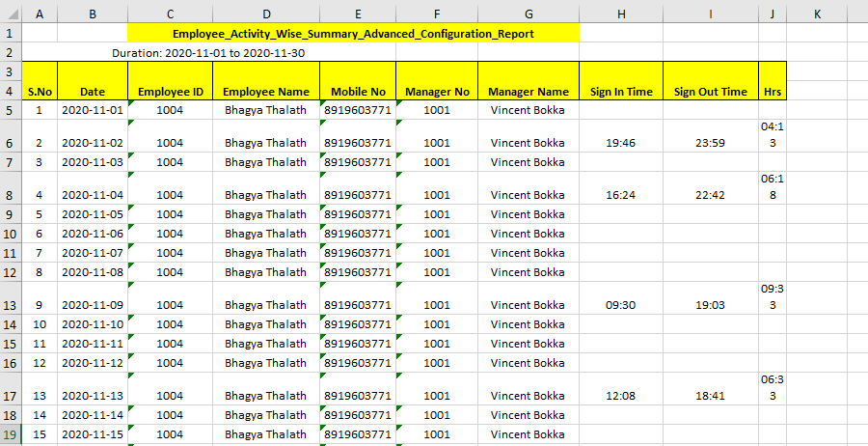This screenshot has height=446, width=868.
Task: Click the yellow report title cell
Action: 353,33
